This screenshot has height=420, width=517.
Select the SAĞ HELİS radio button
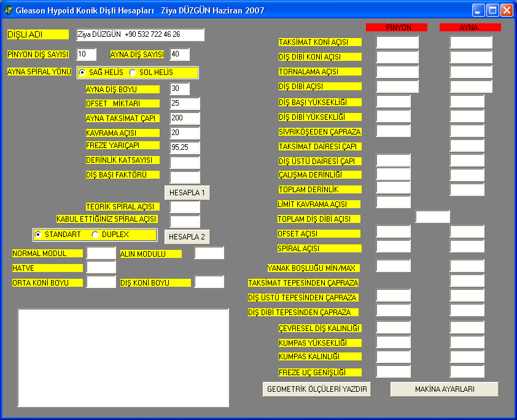click(x=83, y=72)
